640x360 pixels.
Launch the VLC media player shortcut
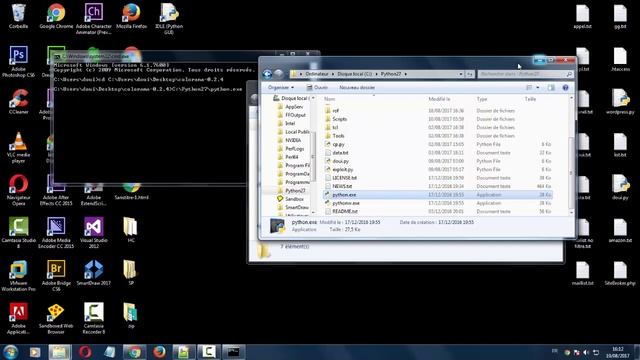pyautogui.click(x=18, y=147)
